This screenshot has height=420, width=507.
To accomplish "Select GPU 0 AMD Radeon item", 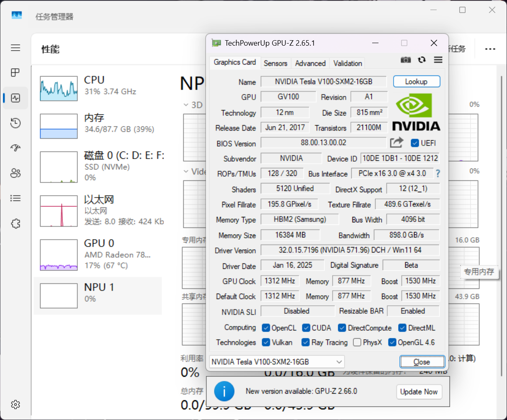I will [98, 255].
